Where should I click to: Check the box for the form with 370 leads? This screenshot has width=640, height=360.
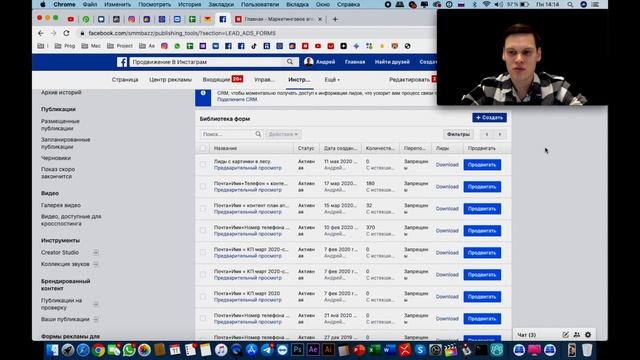(203, 231)
